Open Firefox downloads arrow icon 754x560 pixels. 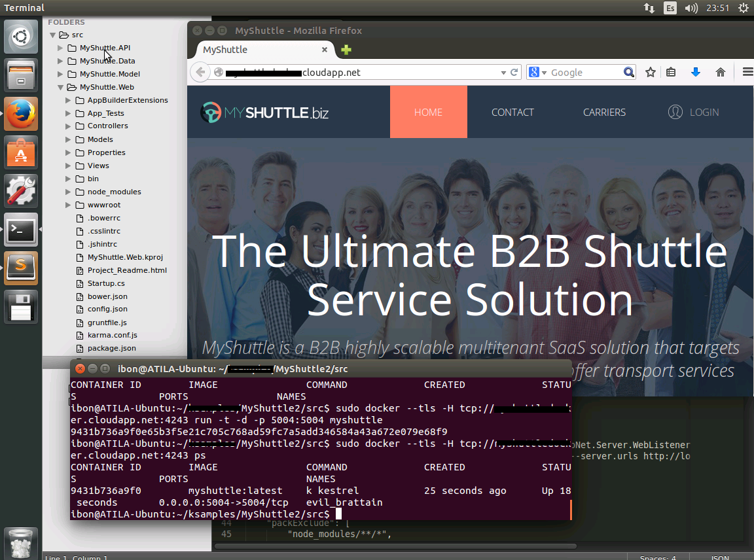pos(695,72)
